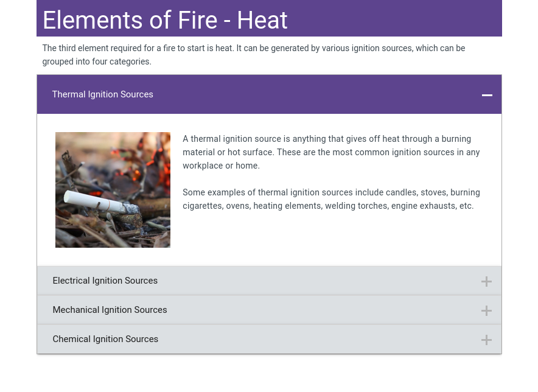Click the plus icon beside Electrical Ignition Sources

point(486,281)
